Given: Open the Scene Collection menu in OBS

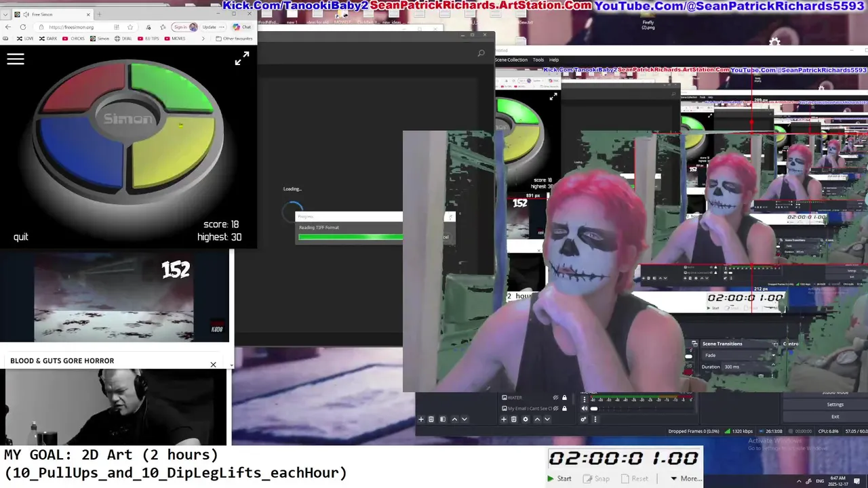Looking at the screenshot, I should (511, 60).
